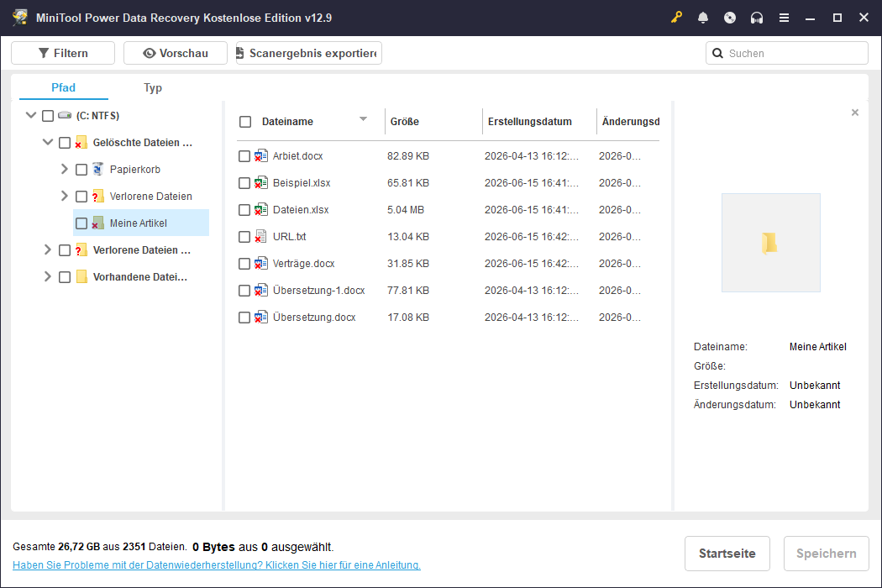882x588 pixels.
Task: Go to Startseite
Action: pyautogui.click(x=727, y=554)
